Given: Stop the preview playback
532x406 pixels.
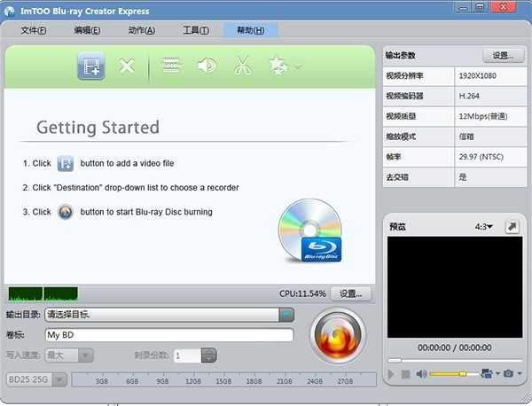Looking at the screenshot, I should coord(405,374).
